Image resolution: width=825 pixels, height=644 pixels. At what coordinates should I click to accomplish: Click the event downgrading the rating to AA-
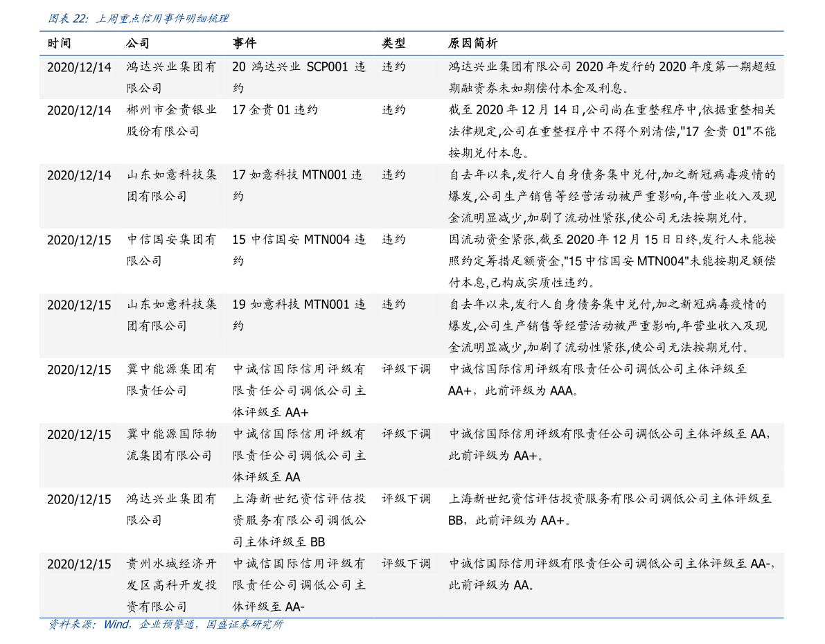point(299,584)
